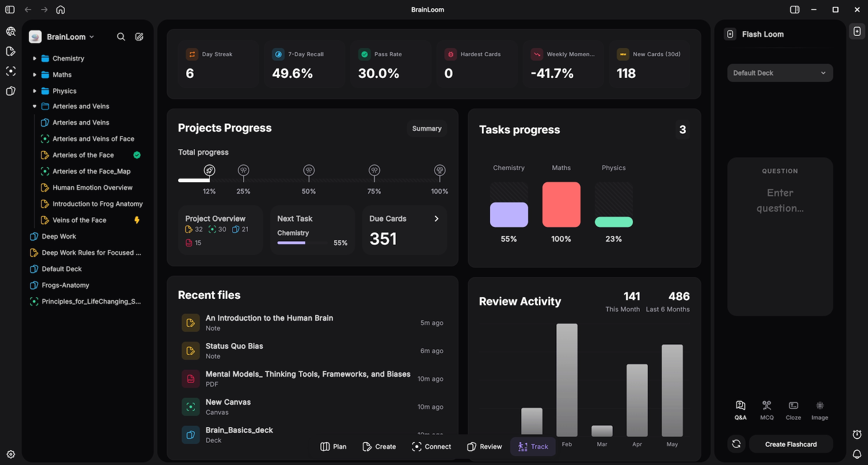
Task: Open the Track tab
Action: 533,446
